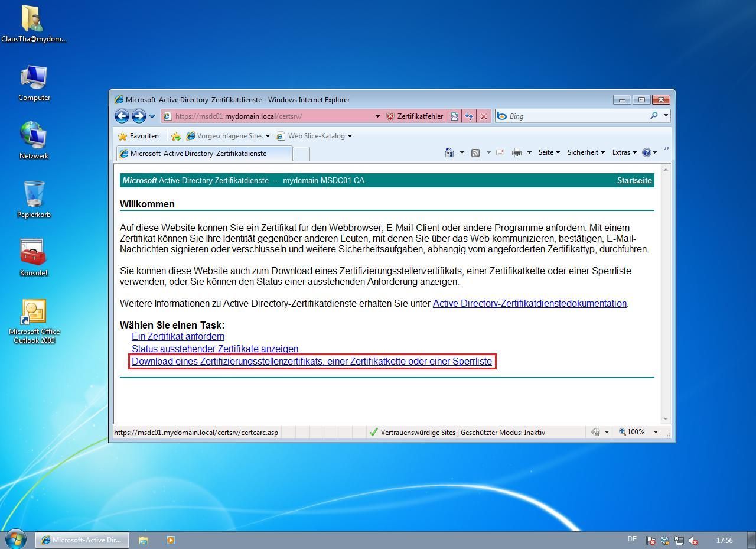Expand the Print options dropdown arrow

point(529,152)
